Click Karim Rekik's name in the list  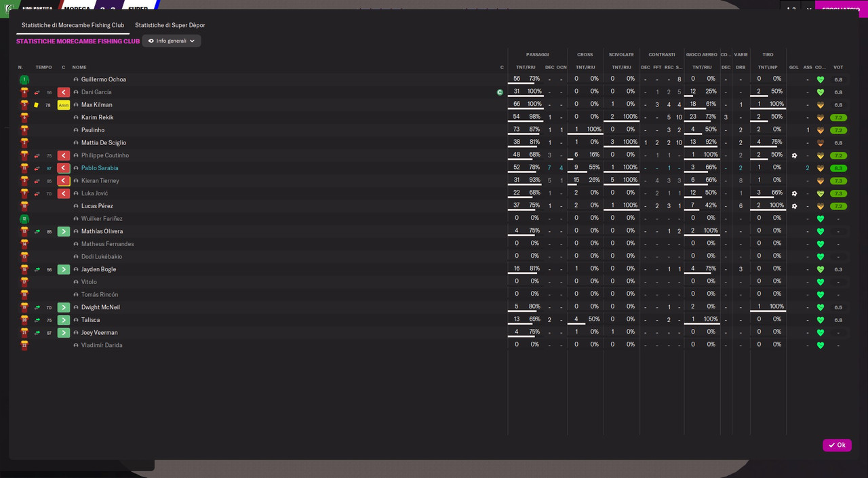[x=97, y=117]
